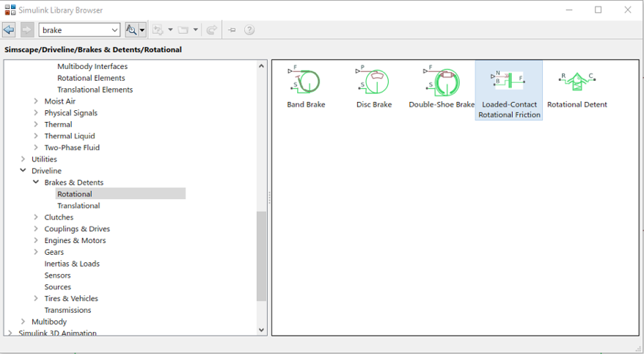The height and width of the screenshot is (354, 644).
Task: Open the Sensors library item
Action: (58, 275)
